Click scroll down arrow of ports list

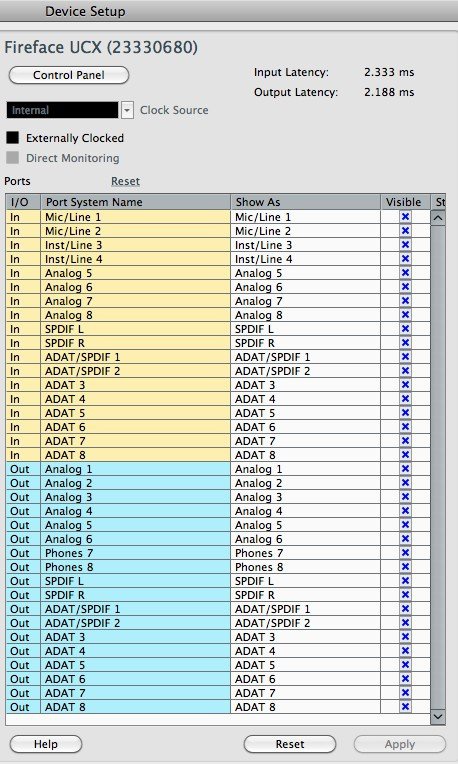(438, 716)
